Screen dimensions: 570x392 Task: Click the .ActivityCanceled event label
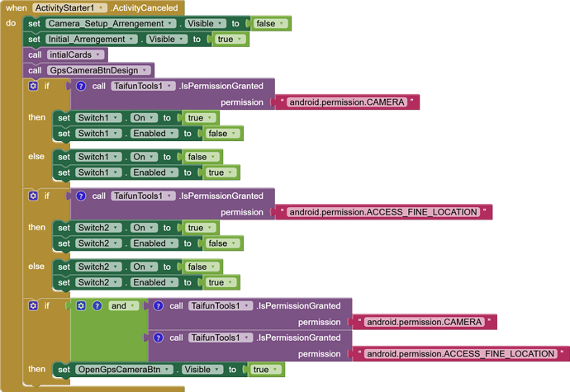[145, 7]
